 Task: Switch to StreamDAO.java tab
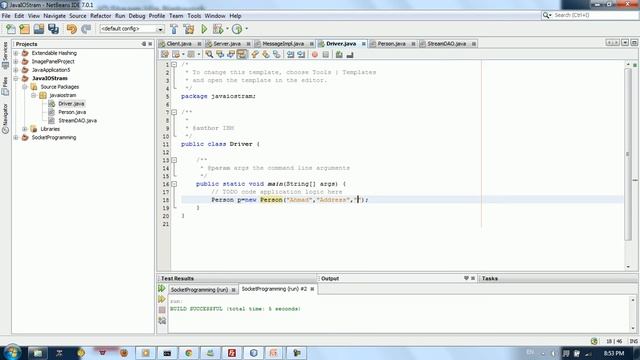pyautogui.click(x=447, y=44)
